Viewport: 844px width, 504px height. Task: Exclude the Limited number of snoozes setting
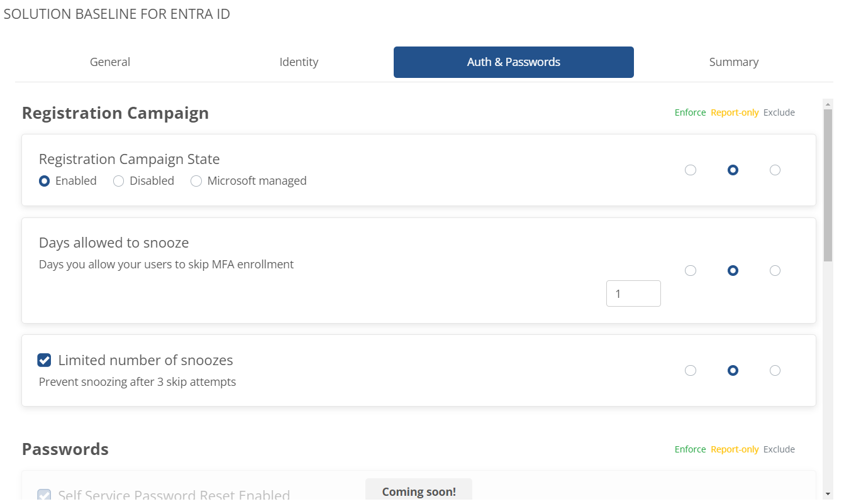click(775, 370)
